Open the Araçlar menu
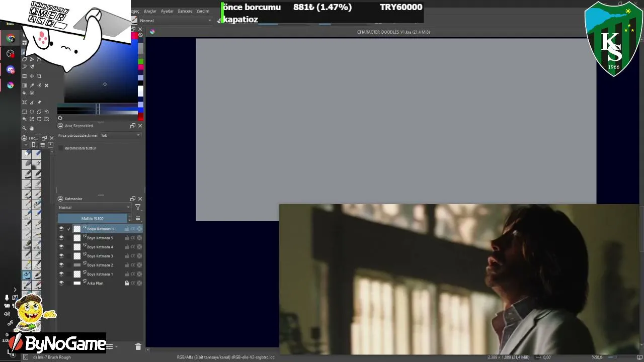Image resolution: width=644 pixels, height=362 pixels. pos(150,11)
